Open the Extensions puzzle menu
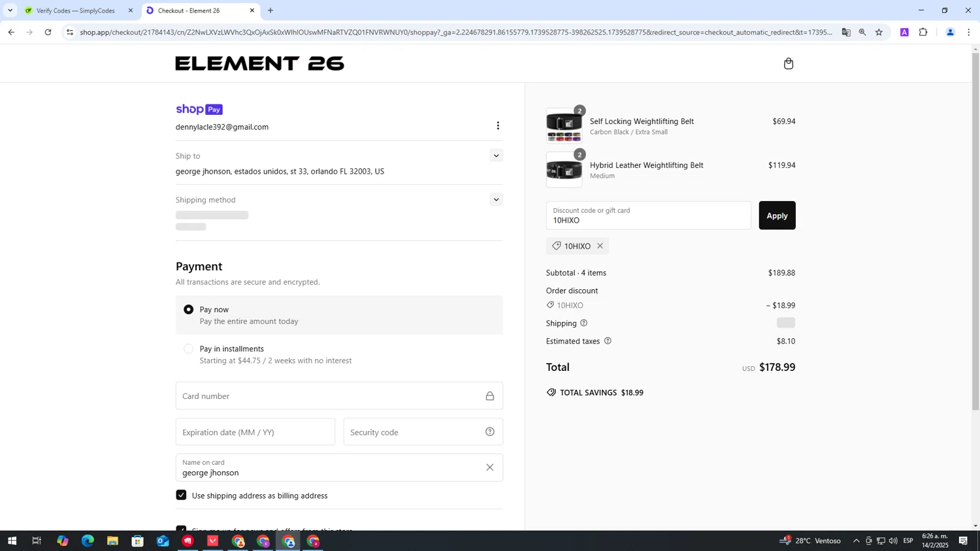The width and height of the screenshot is (980, 551). pyautogui.click(x=923, y=32)
